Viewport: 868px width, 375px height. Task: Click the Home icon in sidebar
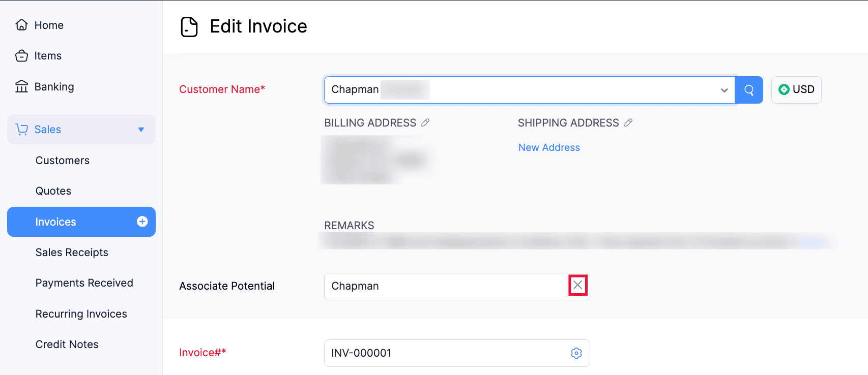click(x=21, y=25)
